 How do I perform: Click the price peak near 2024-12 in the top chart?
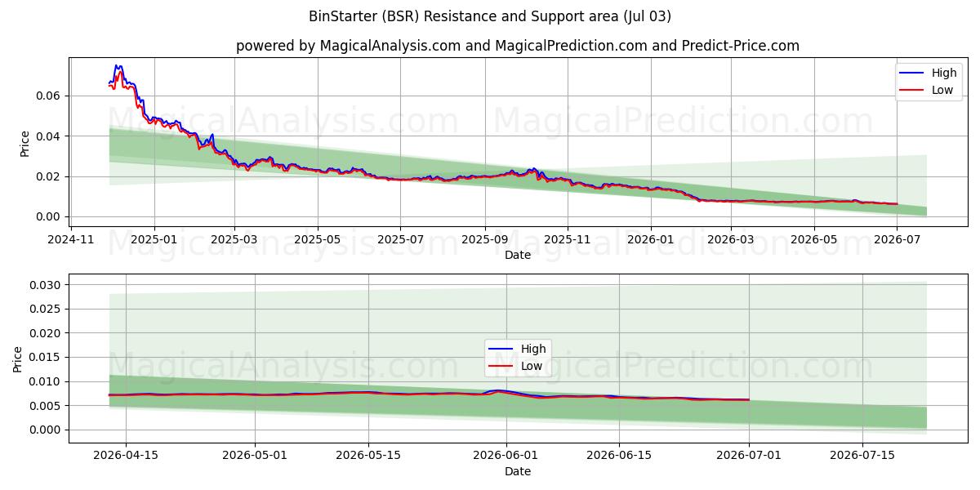[x=118, y=67]
